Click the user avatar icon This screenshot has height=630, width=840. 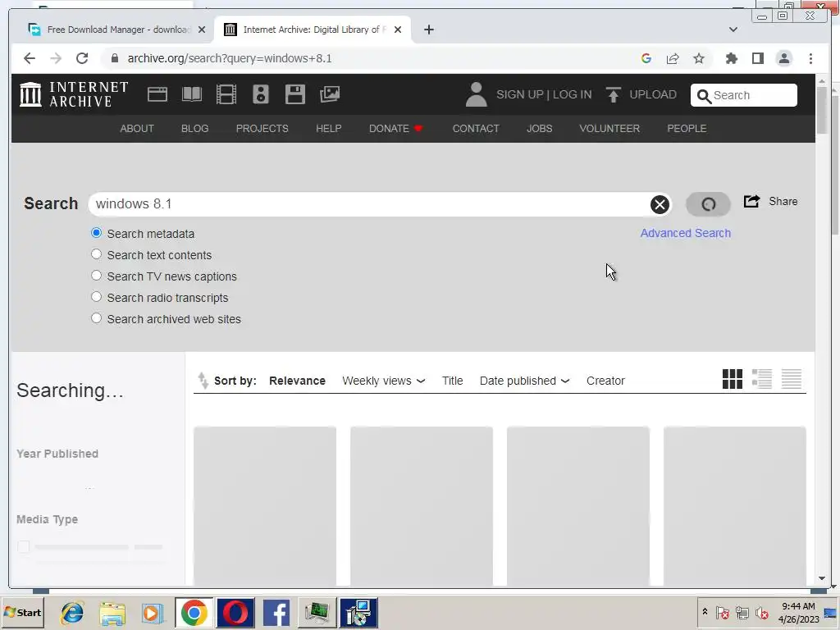476,94
